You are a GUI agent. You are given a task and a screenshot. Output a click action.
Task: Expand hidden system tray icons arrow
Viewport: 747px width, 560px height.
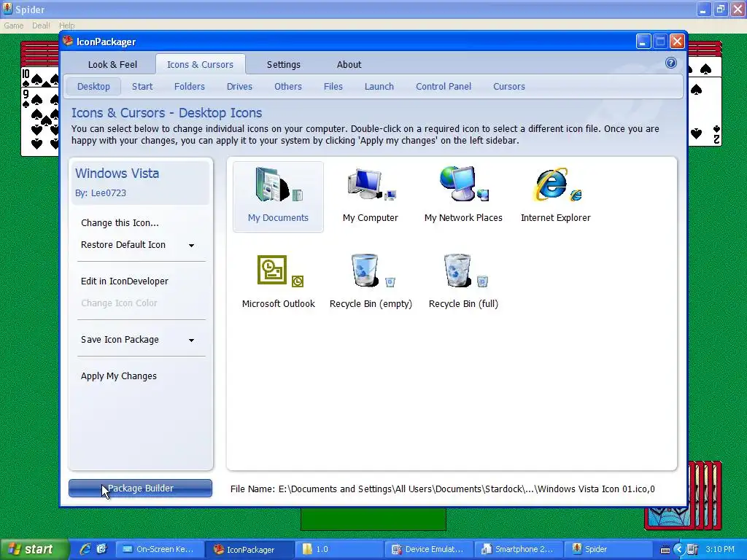pyautogui.click(x=679, y=550)
